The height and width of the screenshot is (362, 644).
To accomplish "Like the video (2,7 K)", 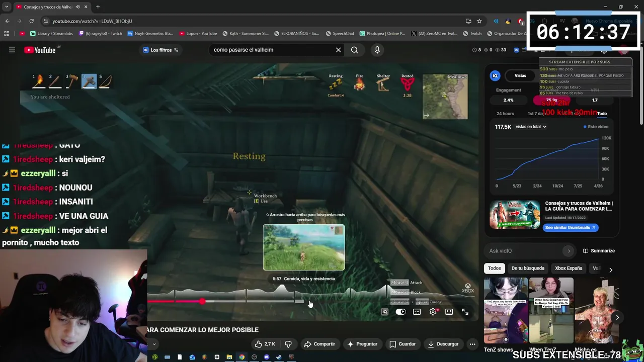I will tap(265, 344).
